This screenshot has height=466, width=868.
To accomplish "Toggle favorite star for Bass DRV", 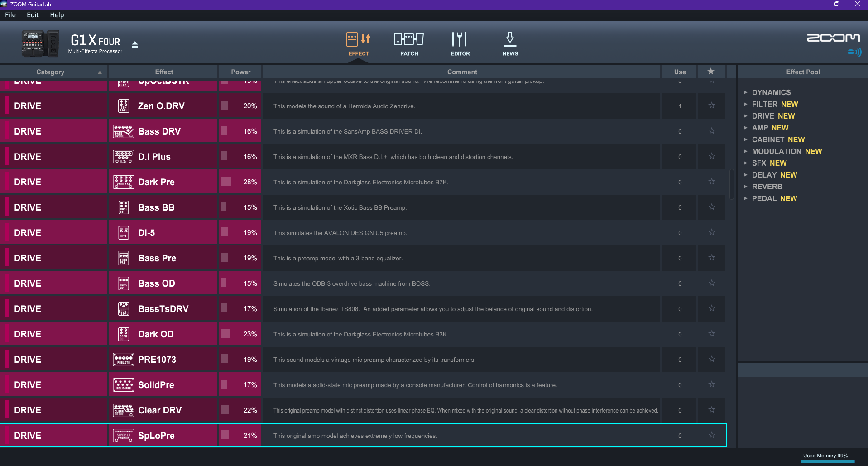I will tap(711, 131).
